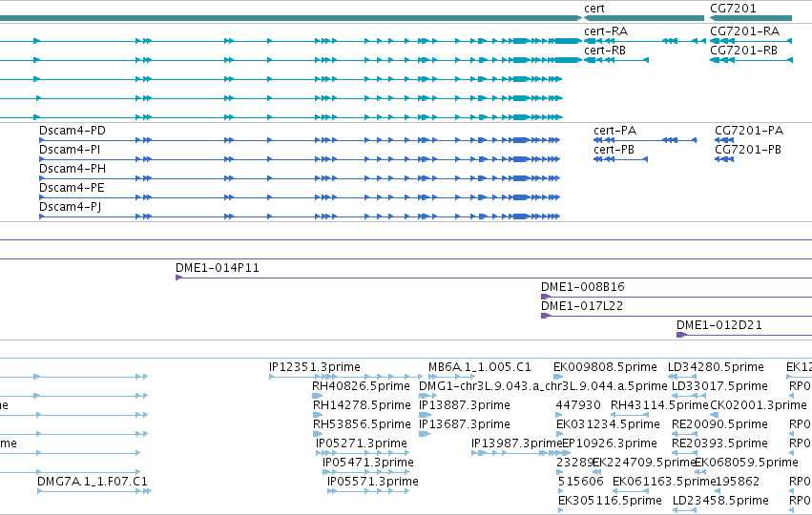Screen dimensions: 812x515
Task: Select the EK061163.5prime EST label
Action: (x=664, y=482)
